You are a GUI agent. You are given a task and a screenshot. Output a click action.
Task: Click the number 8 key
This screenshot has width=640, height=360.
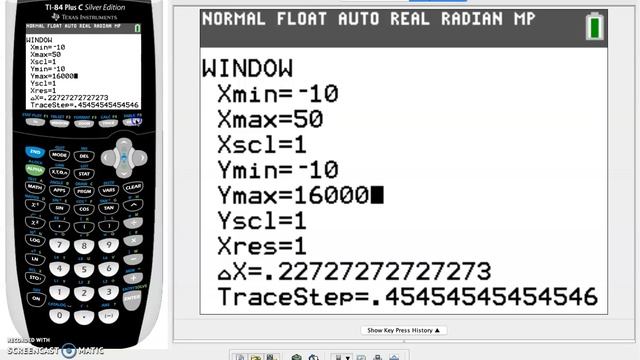point(84,246)
